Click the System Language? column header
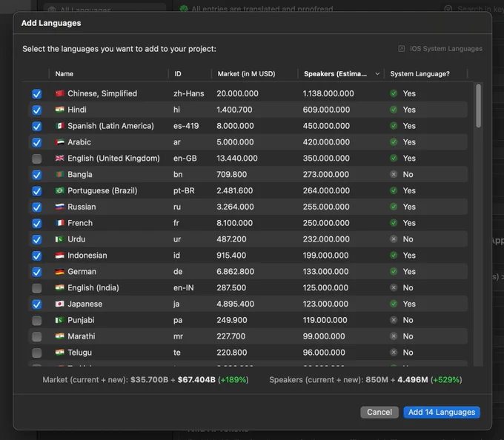Screen dimensions: 504x440 420,74
